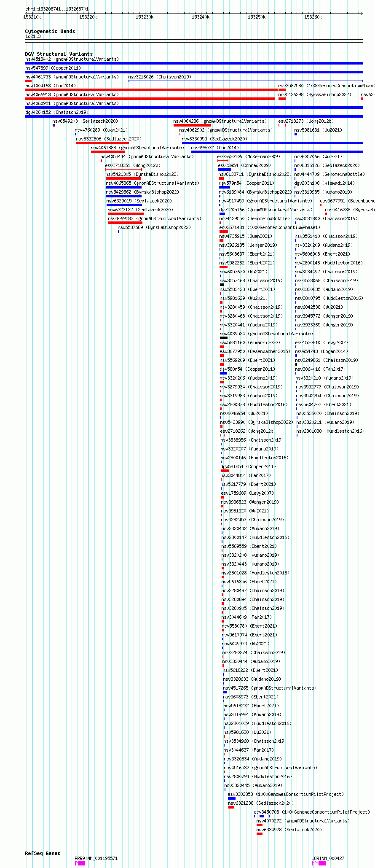Screen dimensions: 375x868
Task: Click nsv4039524 gnomAD variant label
Action: pos(266,334)
